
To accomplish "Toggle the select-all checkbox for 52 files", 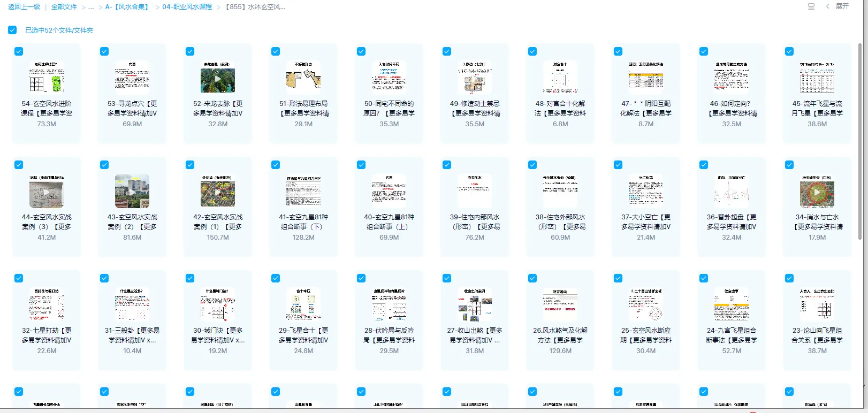I will tap(12, 30).
